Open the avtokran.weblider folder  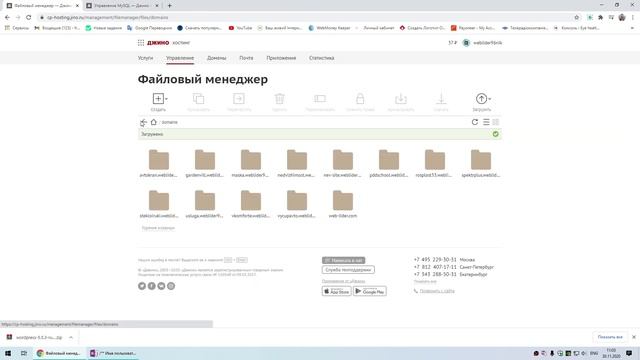[158, 163]
